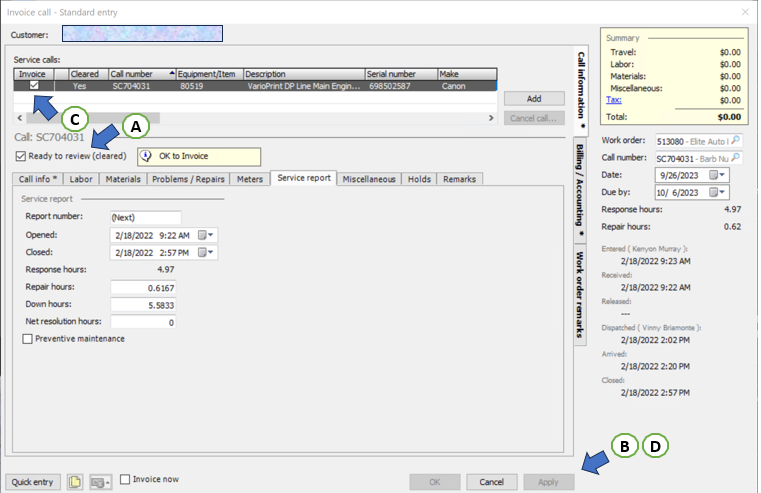761x493 pixels.
Task: Open the Miscellaneous tab
Action: pos(369,179)
